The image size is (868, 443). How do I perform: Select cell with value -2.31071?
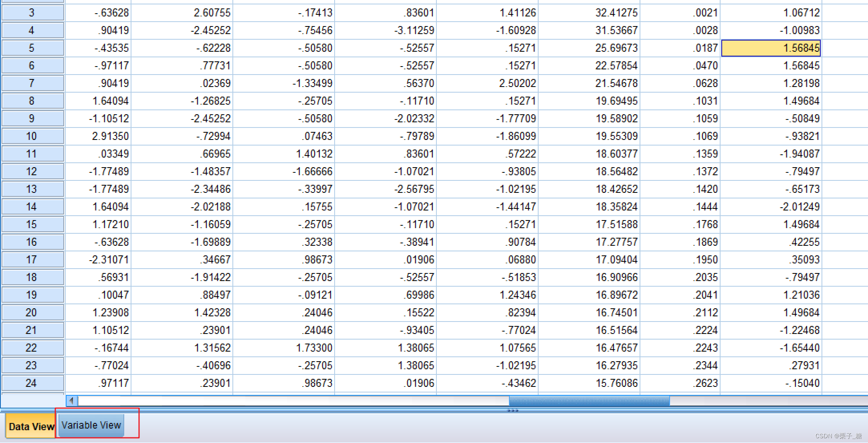pos(99,260)
